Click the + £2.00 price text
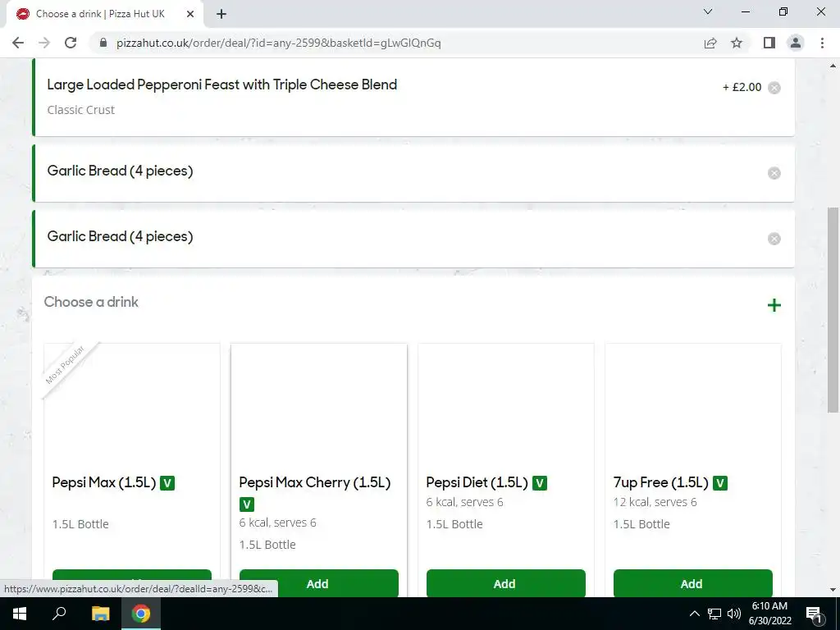Screen dimensions: 840x630 pyautogui.click(x=742, y=87)
